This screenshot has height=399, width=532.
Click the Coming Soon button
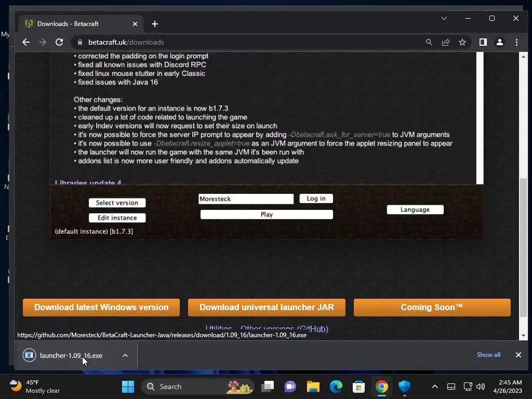tap(432, 308)
